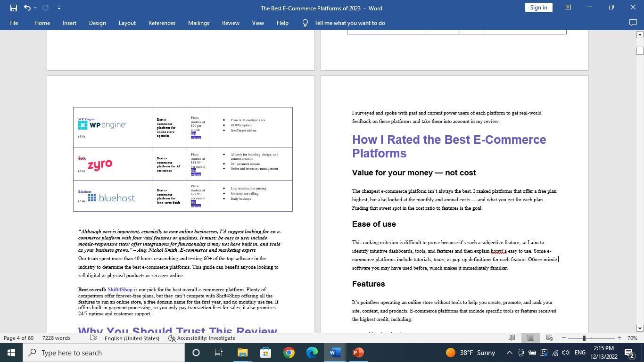Viewport: 644px width, 362px height.
Task: Click the proofing errors book icon
Action: 93,338
